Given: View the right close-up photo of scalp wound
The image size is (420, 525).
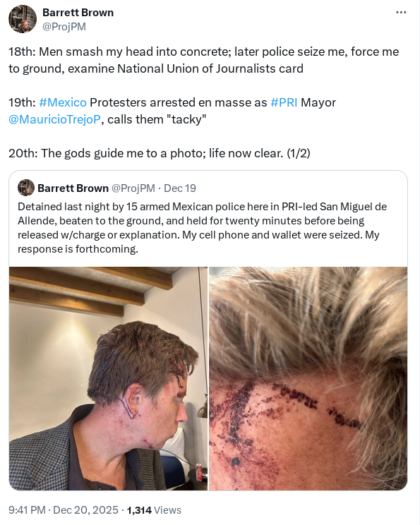Looking at the screenshot, I should [308, 379].
